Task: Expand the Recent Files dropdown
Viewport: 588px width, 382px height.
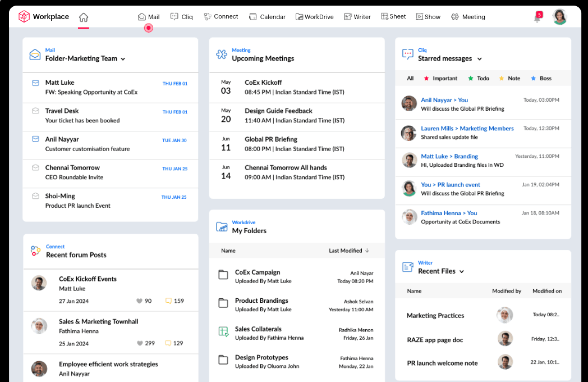Action: (x=462, y=271)
